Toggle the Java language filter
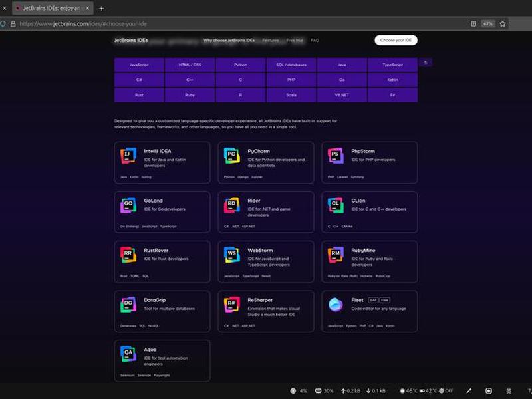 (342, 65)
